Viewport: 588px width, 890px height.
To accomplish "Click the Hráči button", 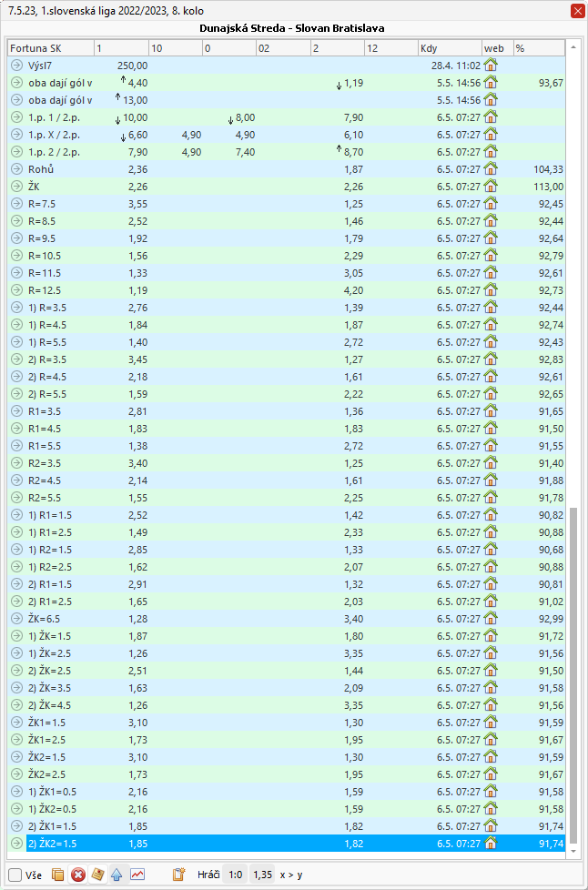I will (x=208, y=875).
